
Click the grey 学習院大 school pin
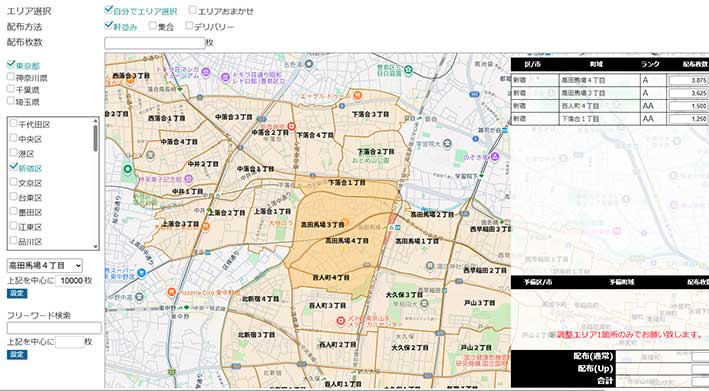click(447, 144)
